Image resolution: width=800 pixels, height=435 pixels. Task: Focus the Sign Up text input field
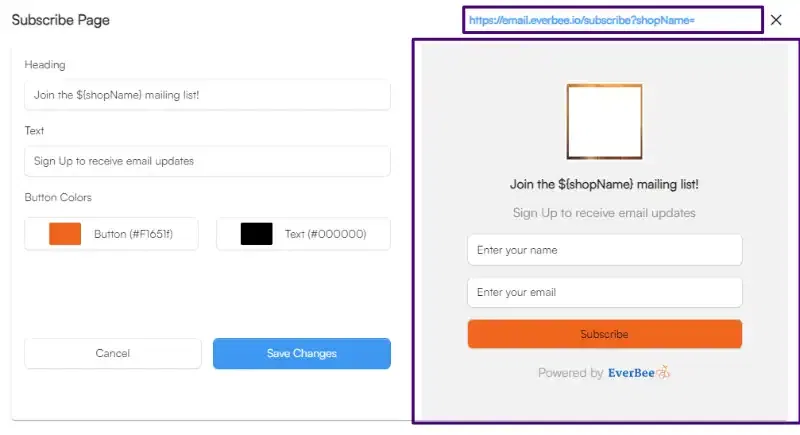pos(207,161)
